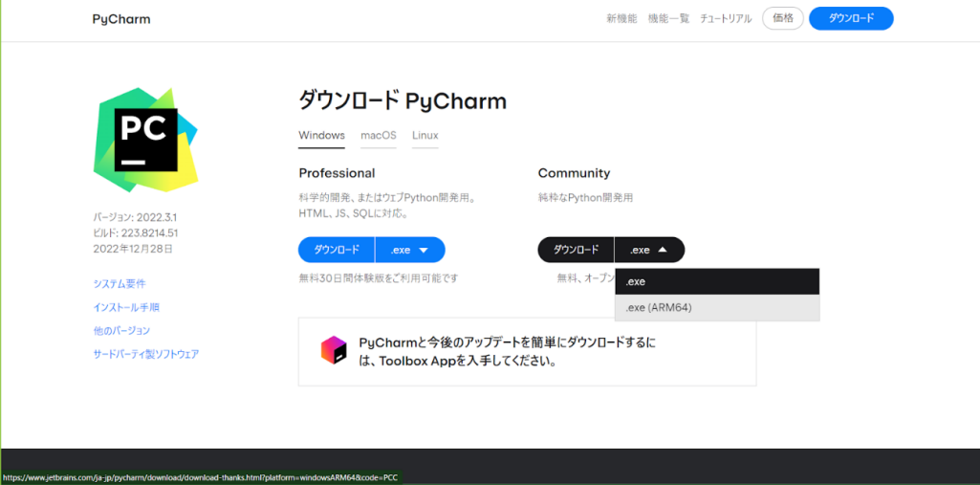Click the Toolbox App promotion banner text
The width and height of the screenshot is (980, 485).
click(508, 352)
